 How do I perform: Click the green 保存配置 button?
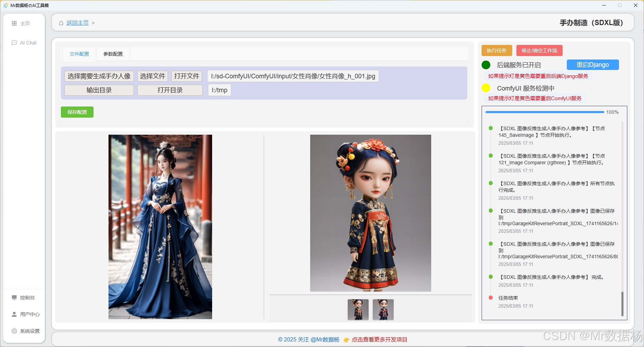click(77, 112)
